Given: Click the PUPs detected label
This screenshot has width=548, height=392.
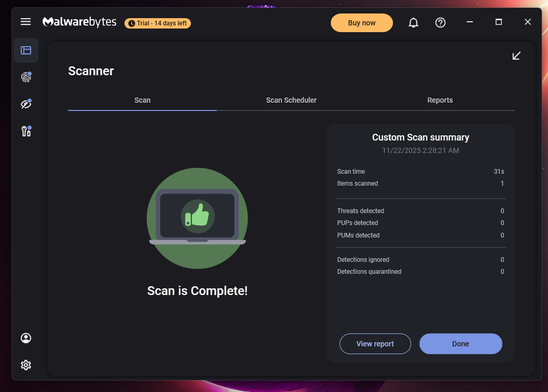Looking at the screenshot, I should click(x=358, y=223).
